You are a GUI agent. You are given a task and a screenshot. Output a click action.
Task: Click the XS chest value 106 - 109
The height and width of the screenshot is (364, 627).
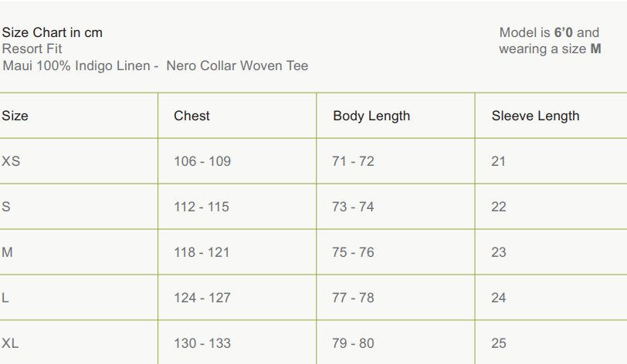pyautogui.click(x=202, y=161)
